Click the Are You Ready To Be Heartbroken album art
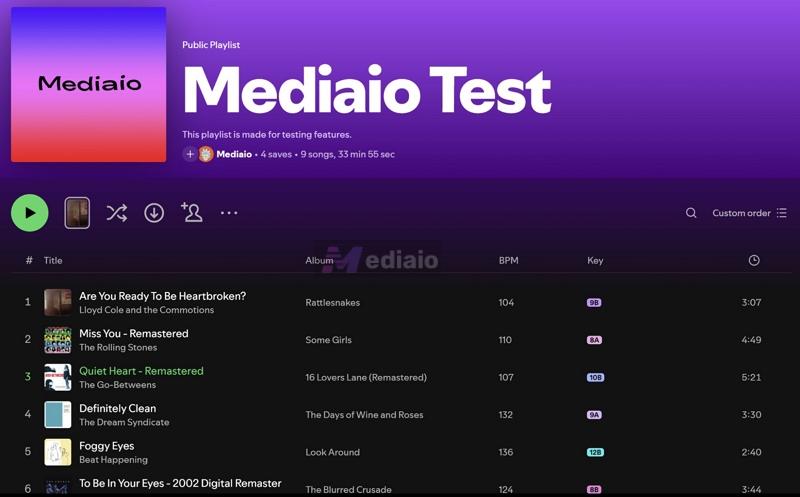 (x=58, y=302)
